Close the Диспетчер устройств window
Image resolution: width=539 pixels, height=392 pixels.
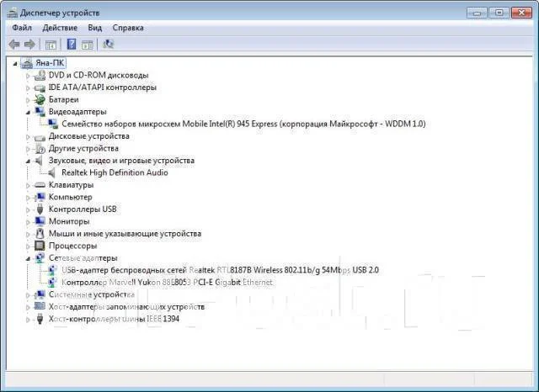coord(521,13)
